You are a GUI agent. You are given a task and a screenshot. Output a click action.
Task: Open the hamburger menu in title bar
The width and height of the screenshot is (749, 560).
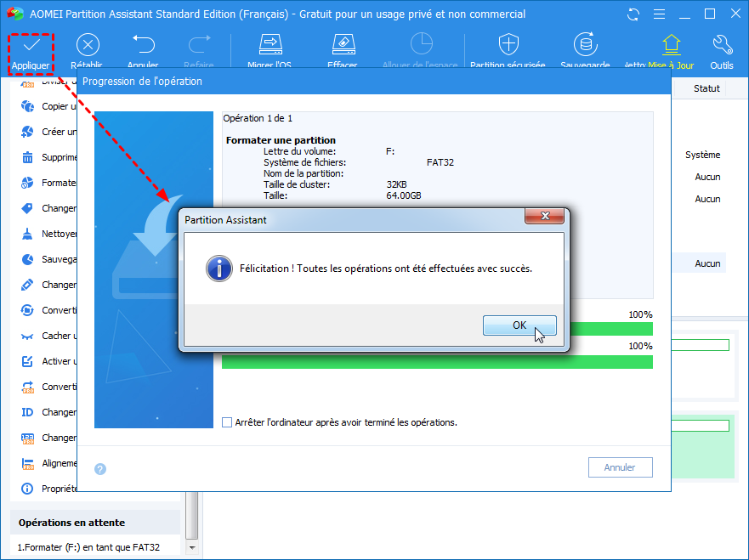point(659,14)
